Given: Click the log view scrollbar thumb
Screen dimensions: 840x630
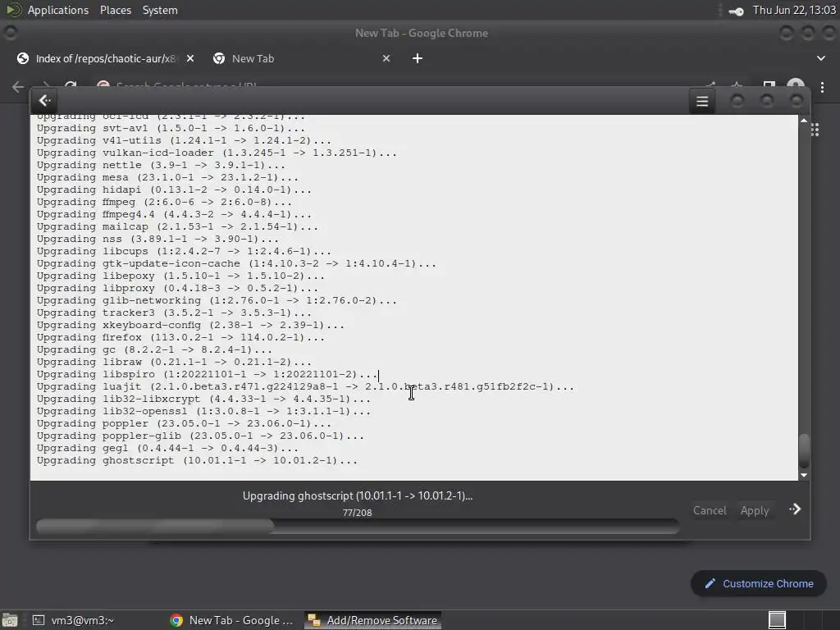Looking at the screenshot, I should (804, 450).
